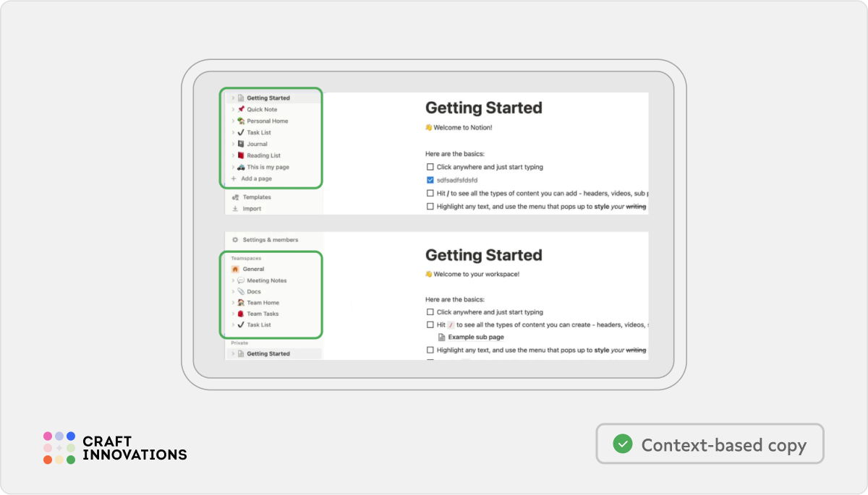Open Team Home in Teamspaces
Viewport: 868px width, 495px height.
[263, 303]
